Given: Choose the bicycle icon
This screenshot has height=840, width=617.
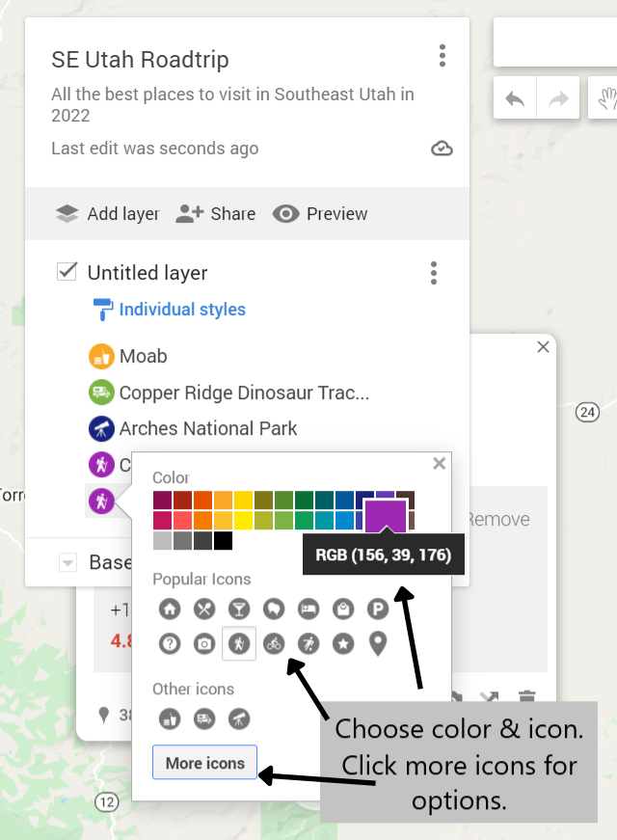Looking at the screenshot, I should point(274,643).
